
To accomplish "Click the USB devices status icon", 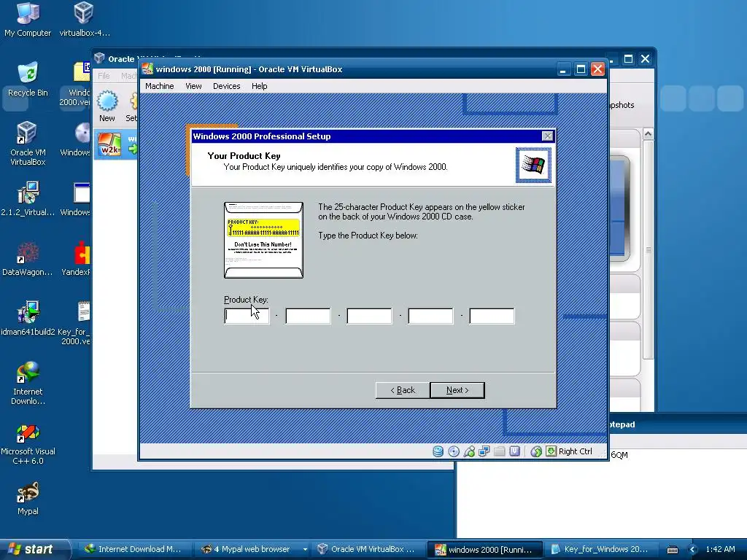I will click(469, 451).
